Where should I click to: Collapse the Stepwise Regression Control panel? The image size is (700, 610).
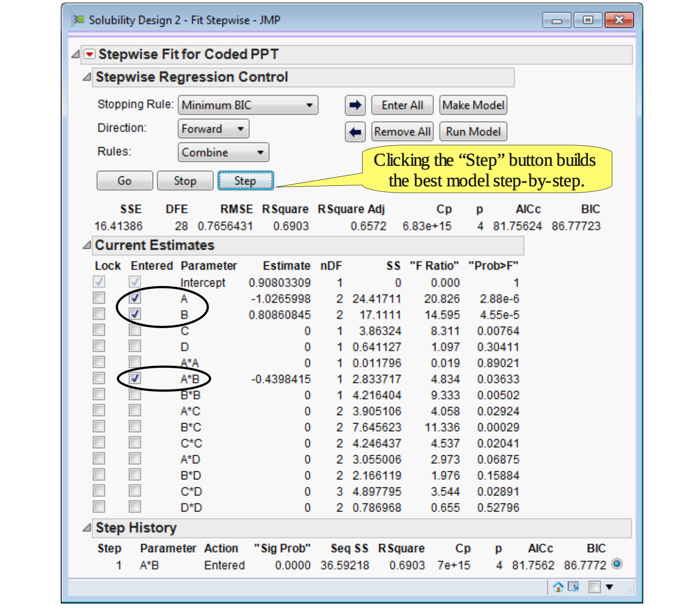86,77
